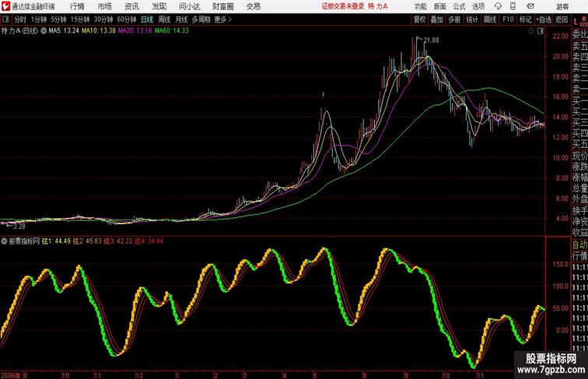Open the 行情 menu
Screen dimensions: 588x379
pos(77,6)
